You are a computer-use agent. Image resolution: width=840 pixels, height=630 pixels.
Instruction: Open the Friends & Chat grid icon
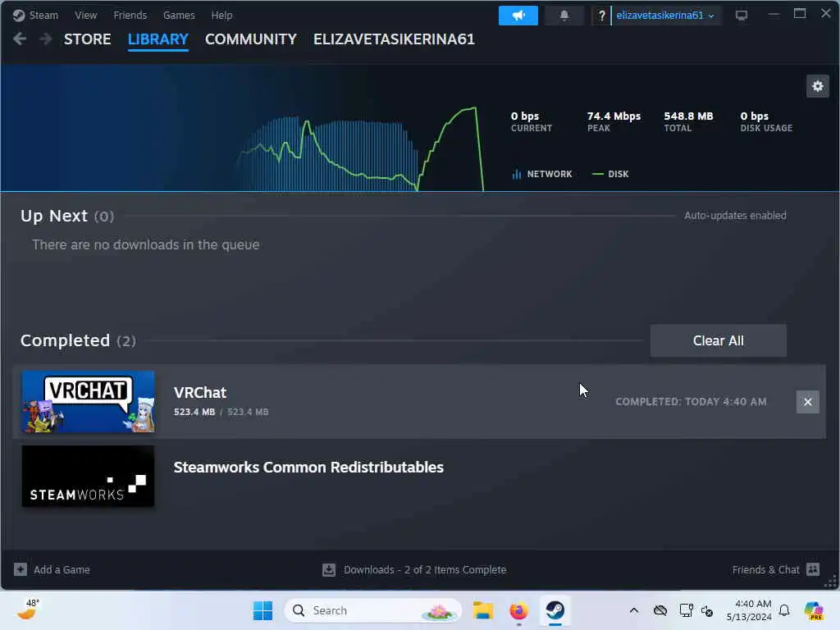pyautogui.click(x=813, y=569)
